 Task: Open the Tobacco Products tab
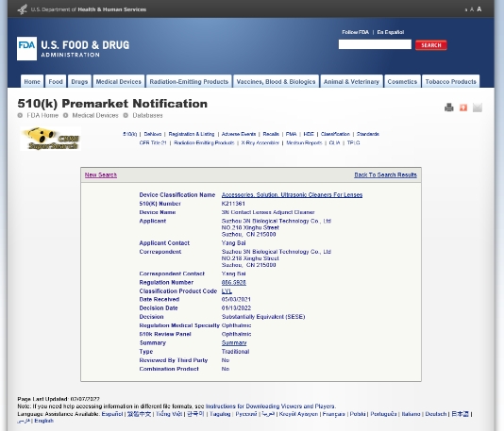[x=450, y=81]
